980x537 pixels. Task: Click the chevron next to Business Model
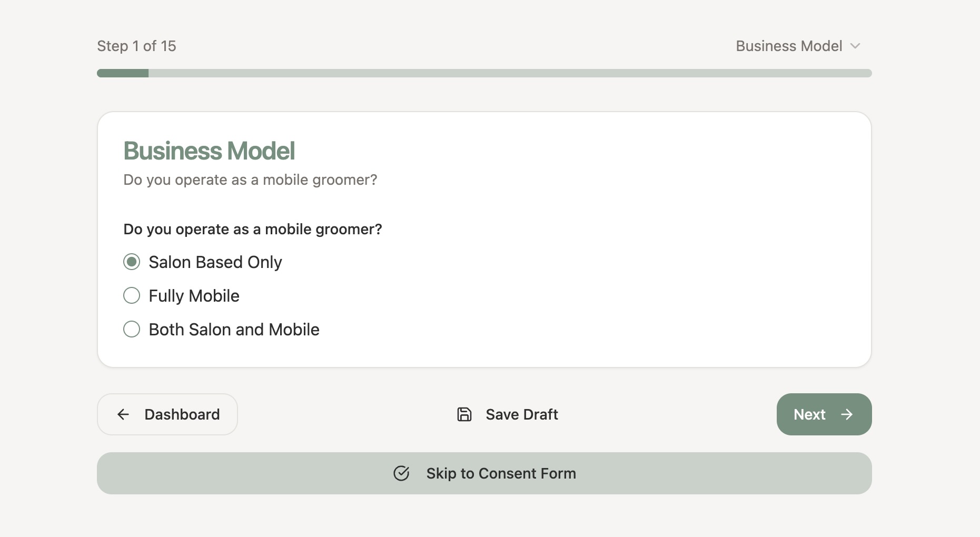[x=855, y=46]
